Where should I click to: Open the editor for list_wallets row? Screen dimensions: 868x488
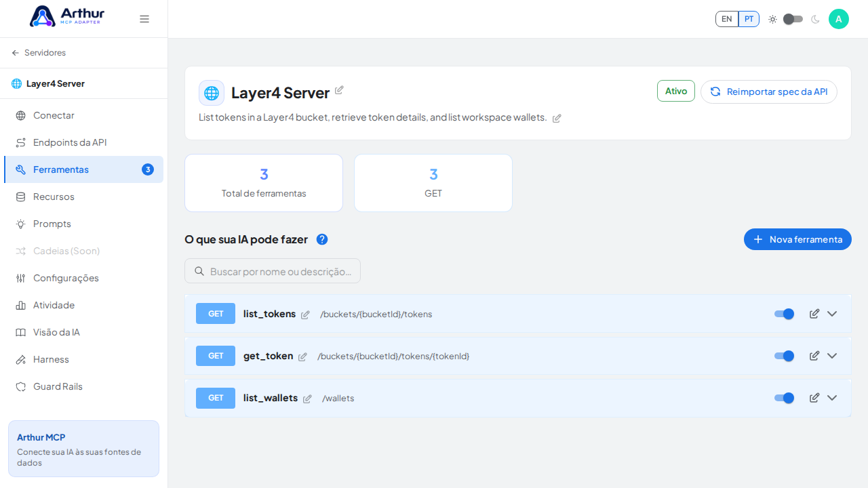point(814,398)
